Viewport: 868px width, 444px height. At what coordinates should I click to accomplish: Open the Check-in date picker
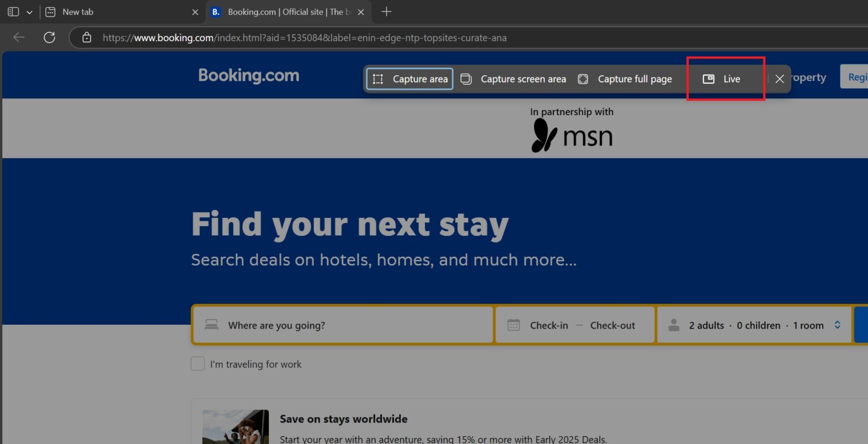[x=549, y=325]
